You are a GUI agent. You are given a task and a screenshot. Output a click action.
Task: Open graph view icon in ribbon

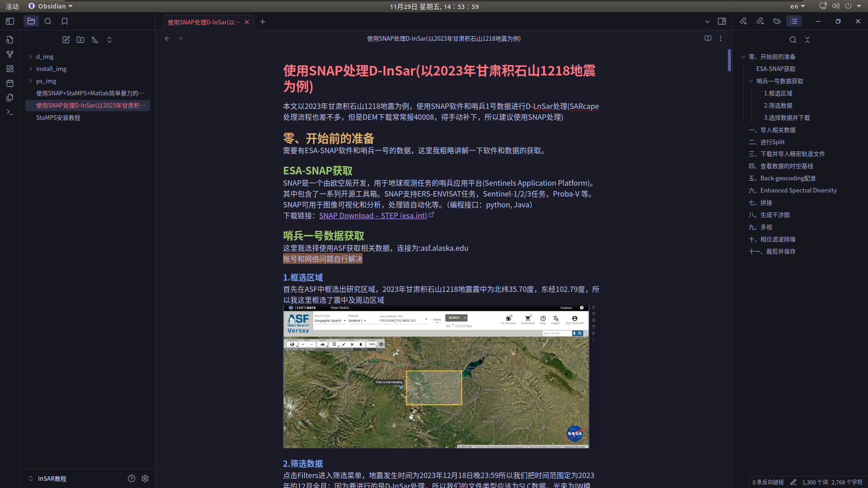(x=10, y=54)
